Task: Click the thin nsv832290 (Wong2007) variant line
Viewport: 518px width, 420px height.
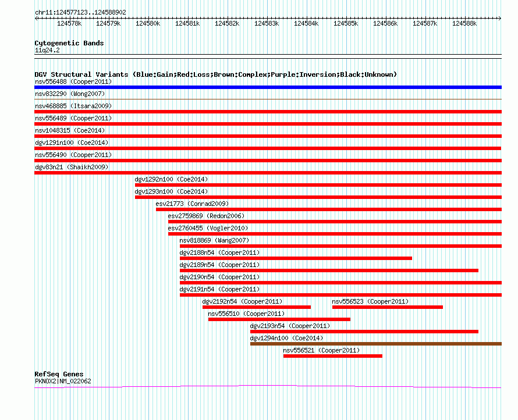Action: coord(268,99)
